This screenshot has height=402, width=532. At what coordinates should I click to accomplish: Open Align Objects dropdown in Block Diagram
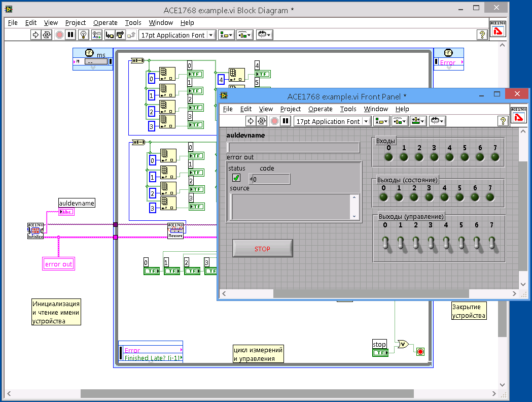226,35
